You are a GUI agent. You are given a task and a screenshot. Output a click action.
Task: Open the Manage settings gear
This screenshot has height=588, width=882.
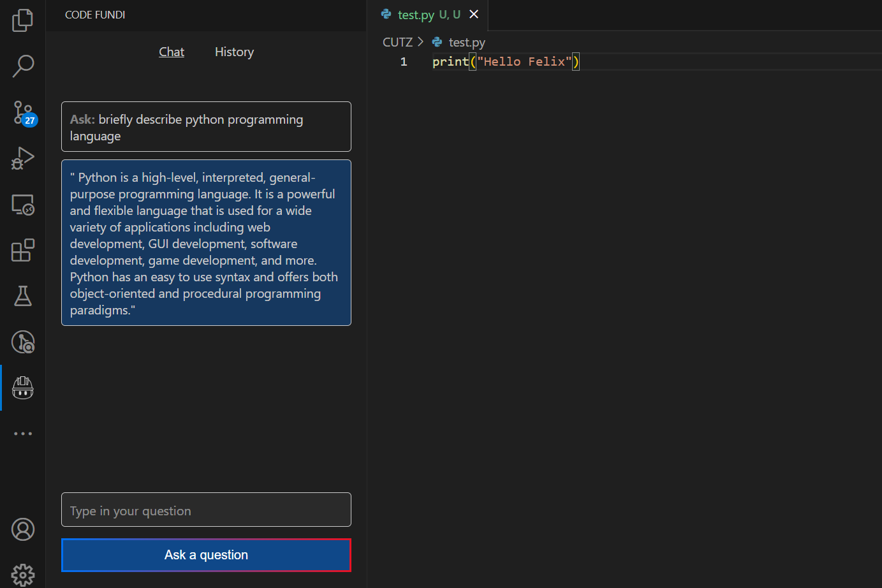pos(23,575)
